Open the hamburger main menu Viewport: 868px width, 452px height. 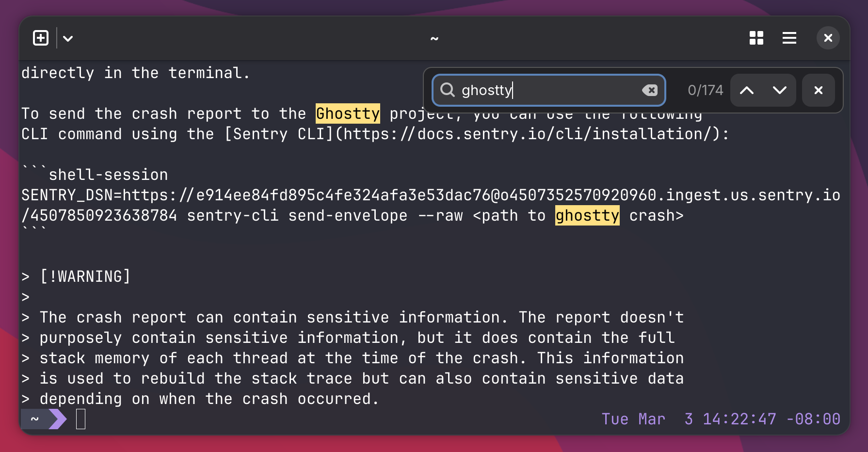789,38
